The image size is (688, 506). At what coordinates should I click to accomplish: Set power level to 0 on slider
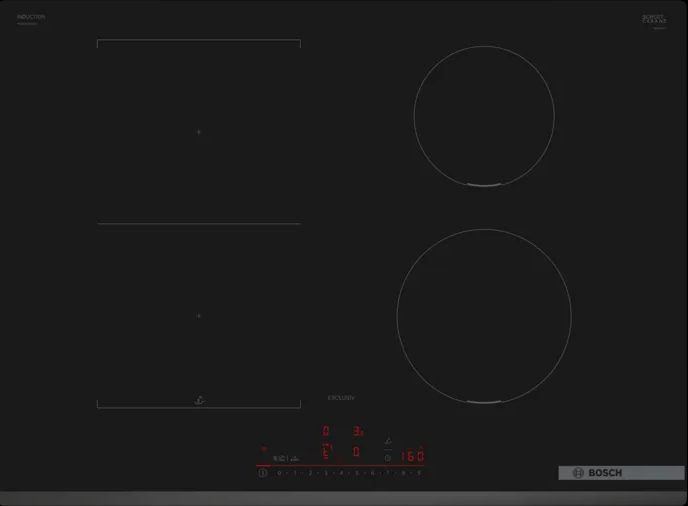click(279, 472)
